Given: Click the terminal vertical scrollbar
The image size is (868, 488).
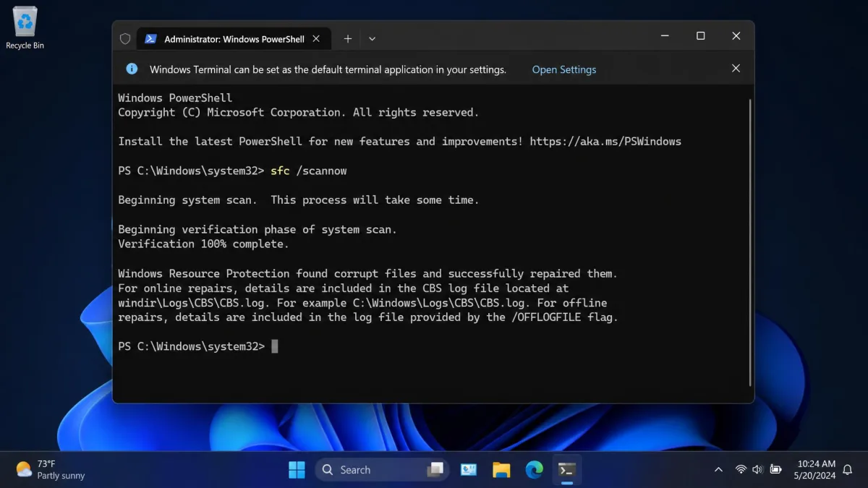Looking at the screenshot, I should [x=749, y=242].
